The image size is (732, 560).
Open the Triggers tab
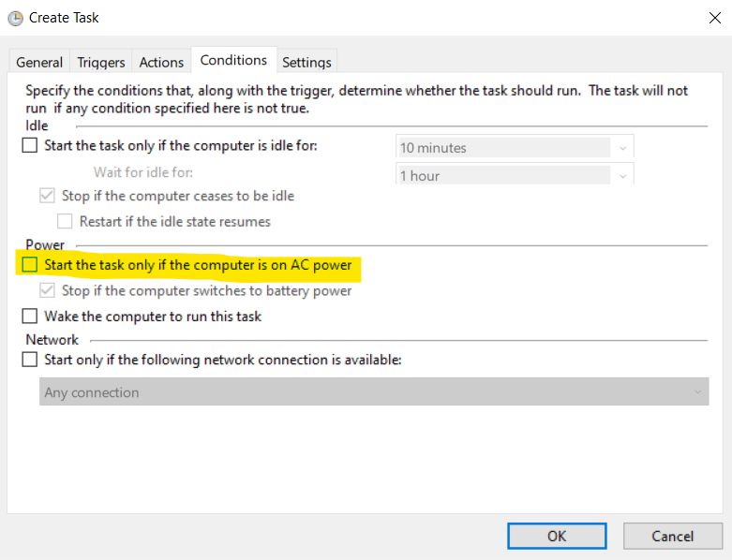click(x=101, y=62)
